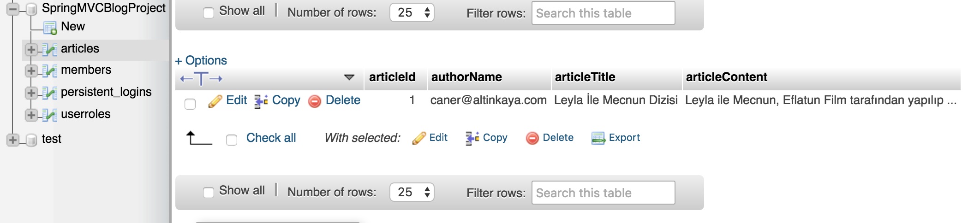The image size is (980, 223).
Task: Open the bottom Number of rows selector
Action: pyautogui.click(x=412, y=192)
